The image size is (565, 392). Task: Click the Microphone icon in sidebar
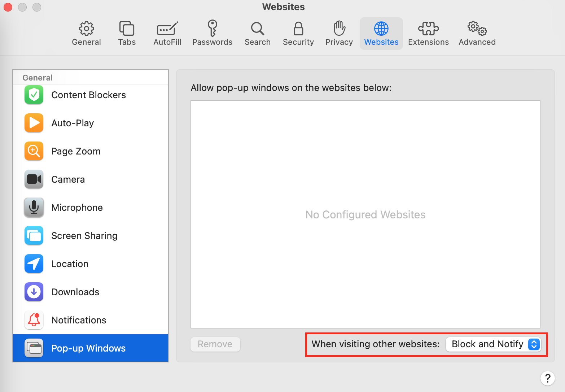34,208
